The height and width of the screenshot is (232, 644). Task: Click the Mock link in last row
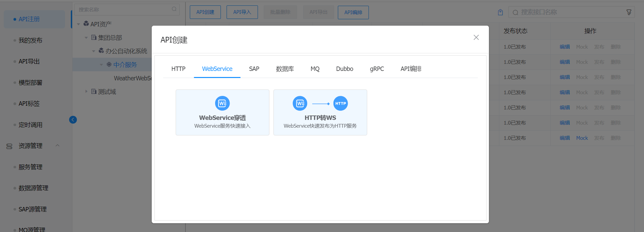pos(582,138)
